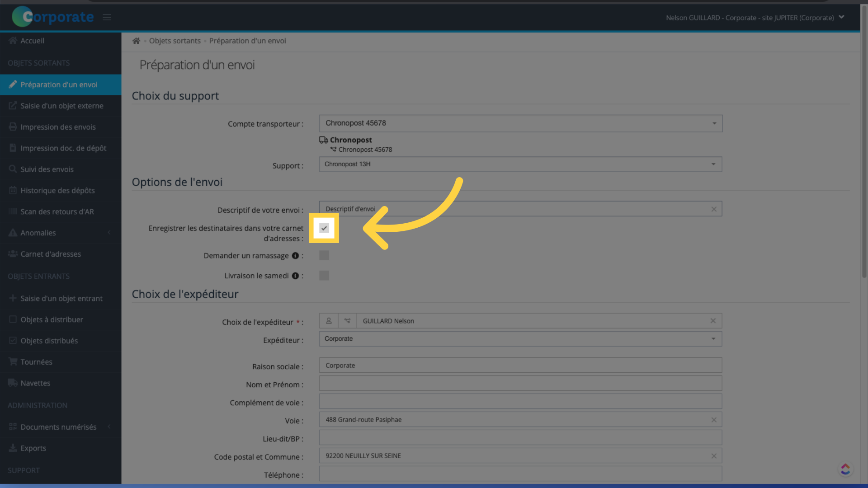The width and height of the screenshot is (868, 488).
Task: Click Préparation d'un envoi breadcrumb
Action: click(x=247, y=41)
